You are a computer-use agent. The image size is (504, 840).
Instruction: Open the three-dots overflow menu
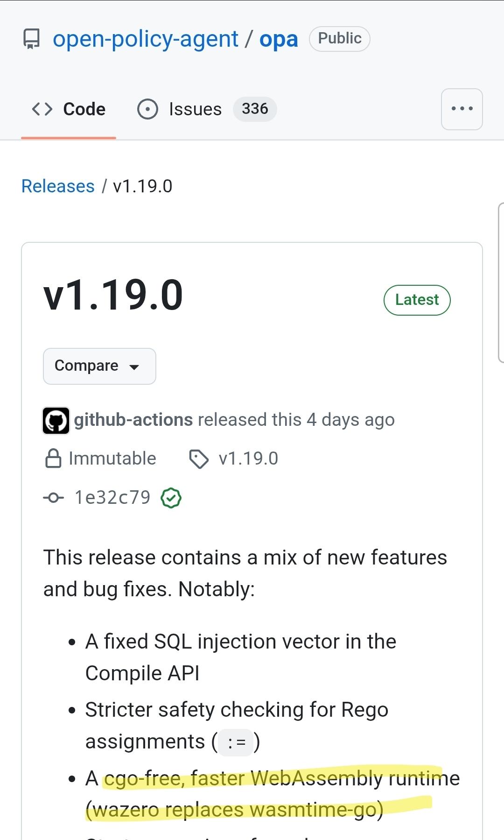pyautogui.click(x=462, y=109)
